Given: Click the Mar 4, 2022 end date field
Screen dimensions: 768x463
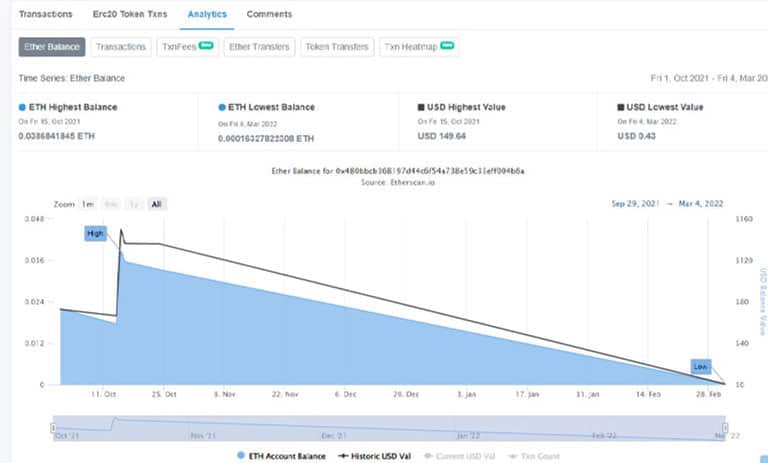Looking at the screenshot, I should (x=701, y=203).
